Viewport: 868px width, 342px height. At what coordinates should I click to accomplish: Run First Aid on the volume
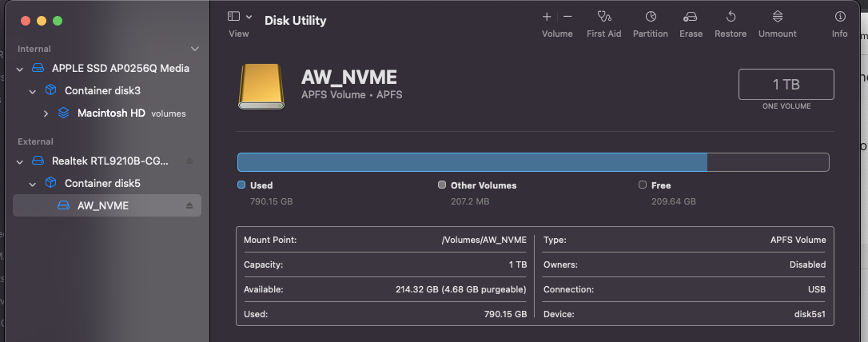[603, 17]
